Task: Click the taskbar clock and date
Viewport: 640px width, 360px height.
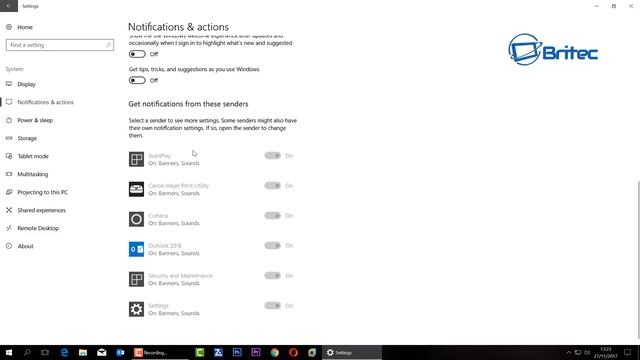Action: [x=606, y=353]
